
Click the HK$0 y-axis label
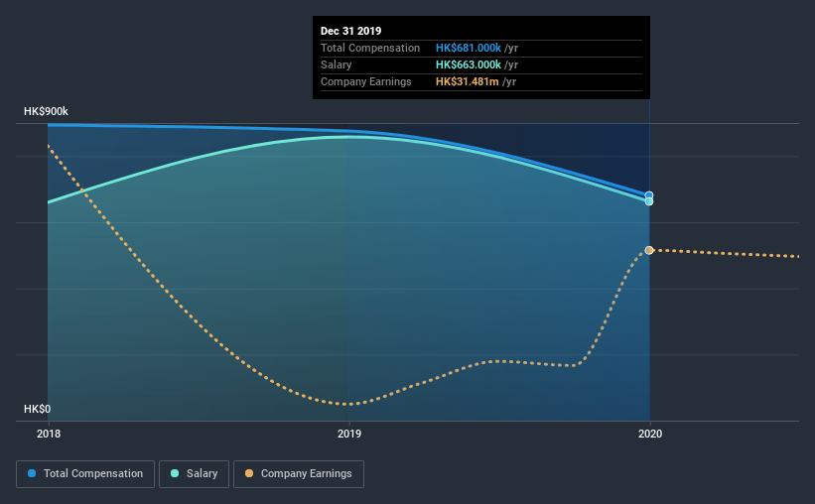[x=38, y=410]
